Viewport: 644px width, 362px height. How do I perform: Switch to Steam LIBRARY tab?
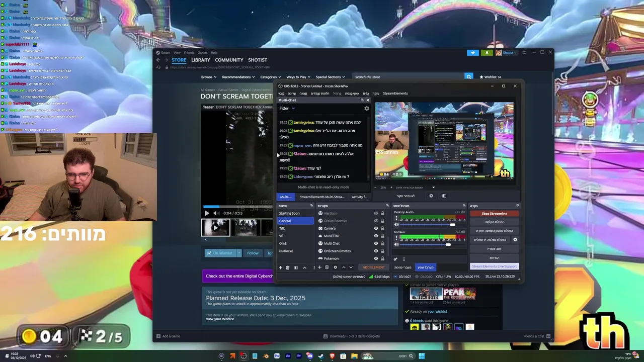click(200, 60)
